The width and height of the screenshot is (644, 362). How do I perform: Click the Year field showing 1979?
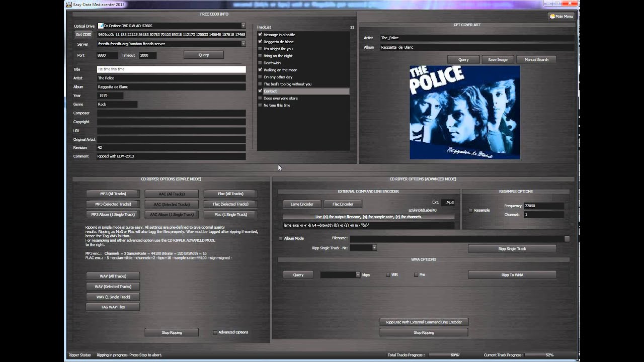pos(110,96)
